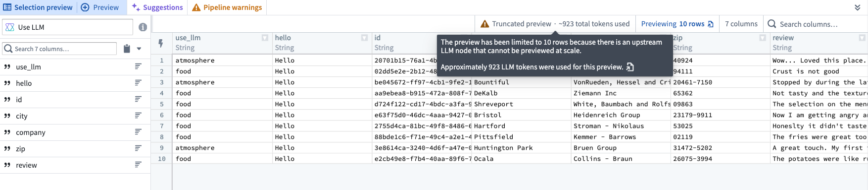Click the stats icon for review column
The width and height of the screenshot is (868, 190).
pyautogui.click(x=138, y=165)
